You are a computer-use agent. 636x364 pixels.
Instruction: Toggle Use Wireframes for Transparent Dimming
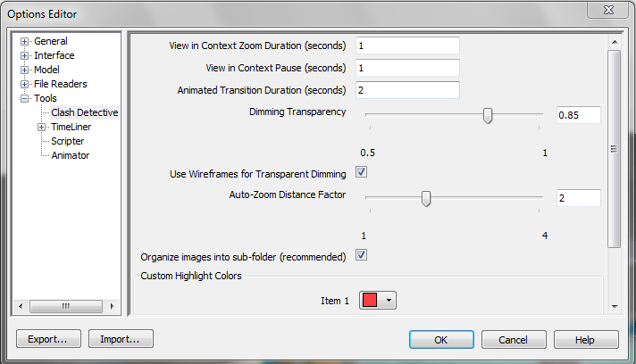click(x=362, y=172)
